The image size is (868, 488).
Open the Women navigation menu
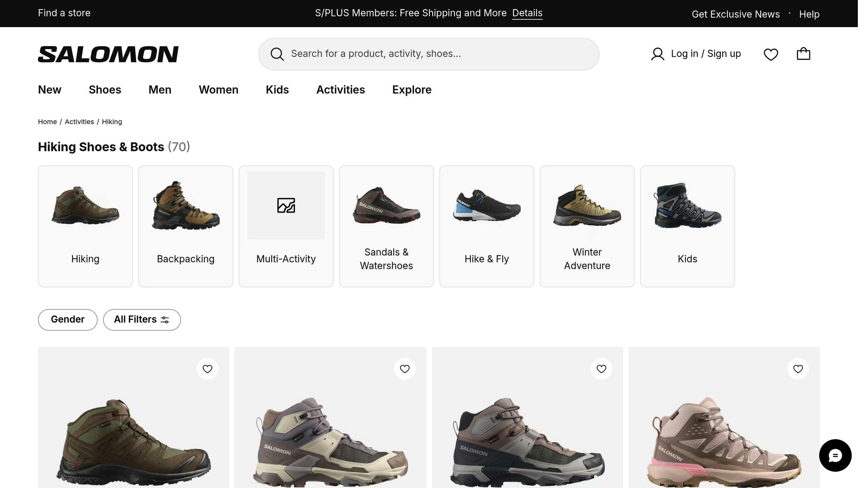tap(218, 90)
